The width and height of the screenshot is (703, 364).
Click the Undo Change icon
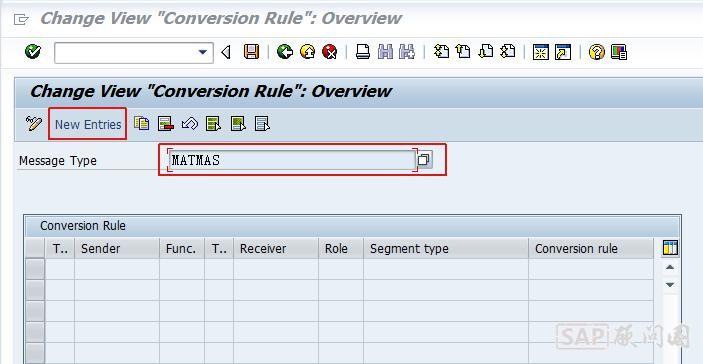click(x=190, y=123)
